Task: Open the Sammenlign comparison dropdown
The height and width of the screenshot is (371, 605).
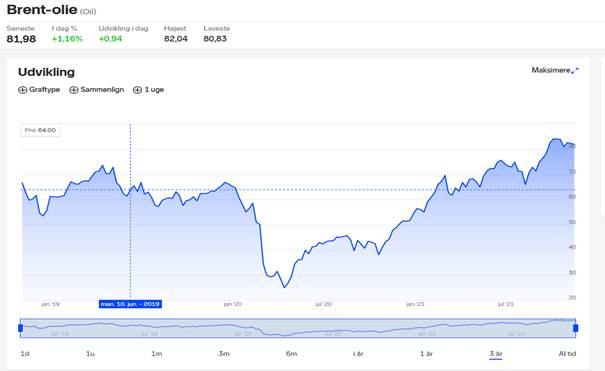Action: 96,90
